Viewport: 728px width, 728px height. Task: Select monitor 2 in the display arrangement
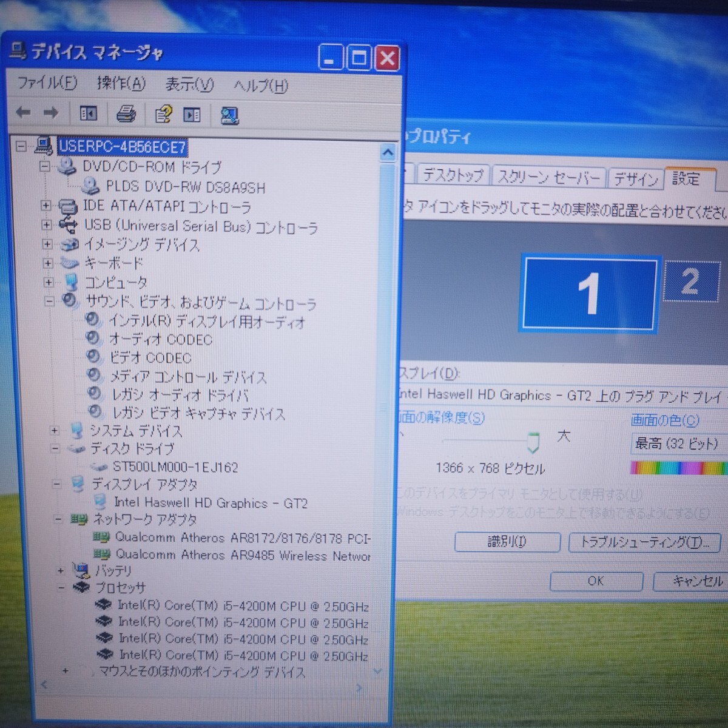point(691,281)
